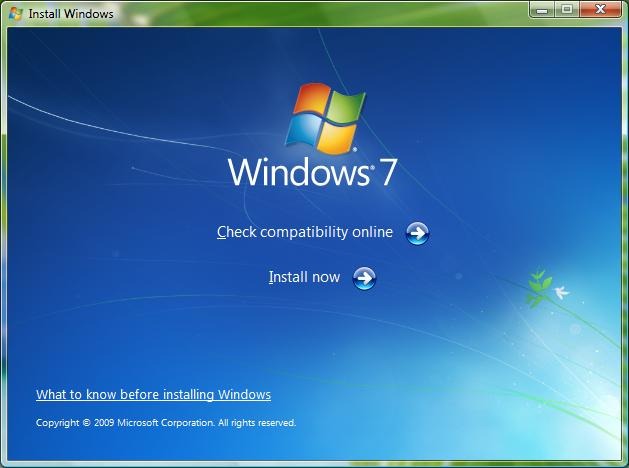Maximize the Install Windows window

567,10
